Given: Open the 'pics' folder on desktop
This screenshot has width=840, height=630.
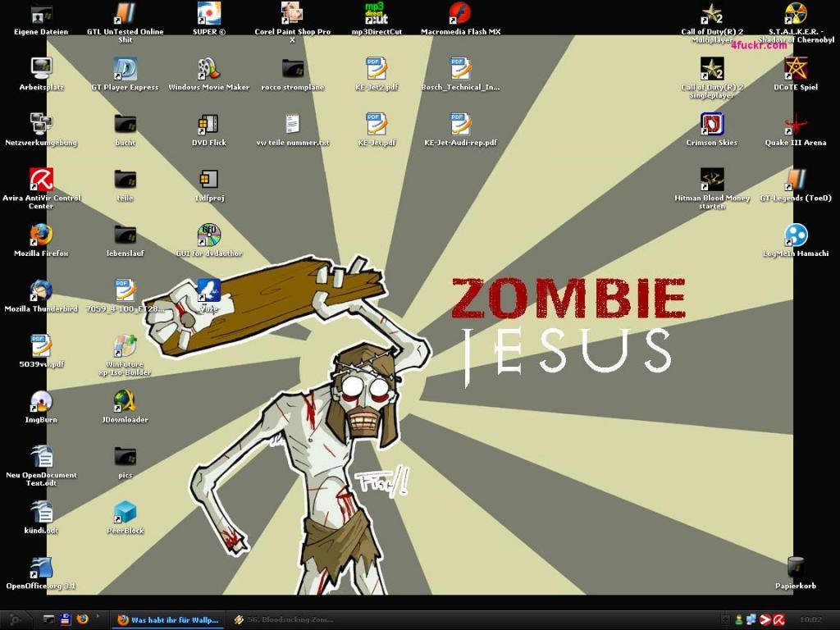Looking at the screenshot, I should point(125,458).
